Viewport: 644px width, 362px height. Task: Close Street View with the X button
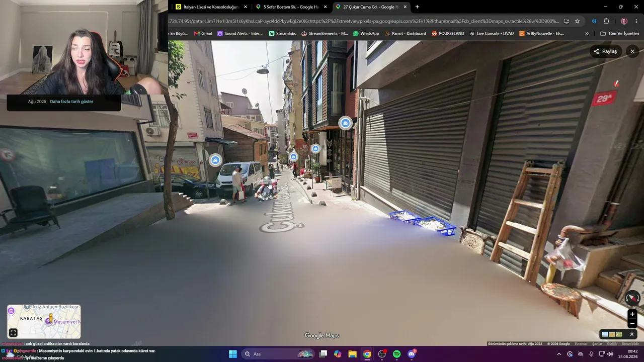pyautogui.click(x=632, y=51)
